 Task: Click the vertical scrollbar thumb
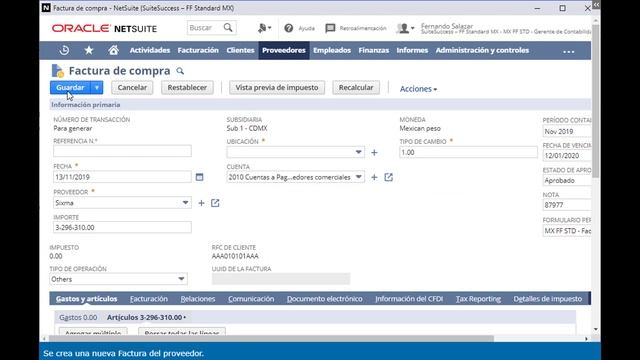click(x=596, y=100)
